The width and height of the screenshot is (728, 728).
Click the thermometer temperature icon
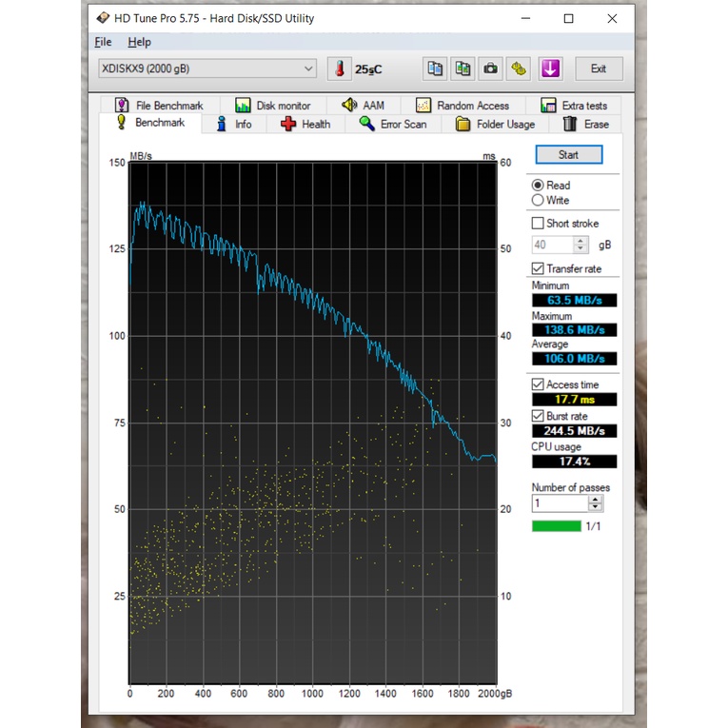tap(339, 69)
